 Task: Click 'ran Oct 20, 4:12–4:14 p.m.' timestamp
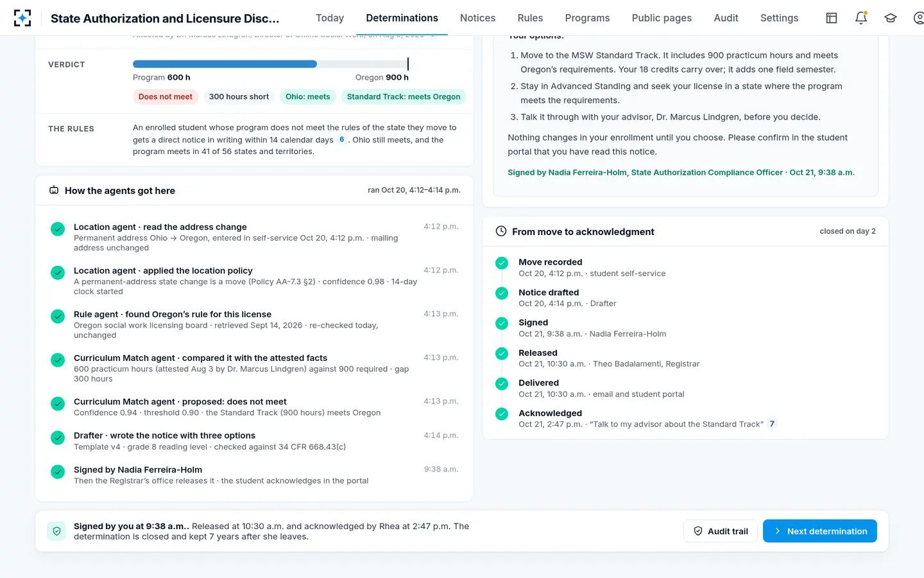point(414,190)
